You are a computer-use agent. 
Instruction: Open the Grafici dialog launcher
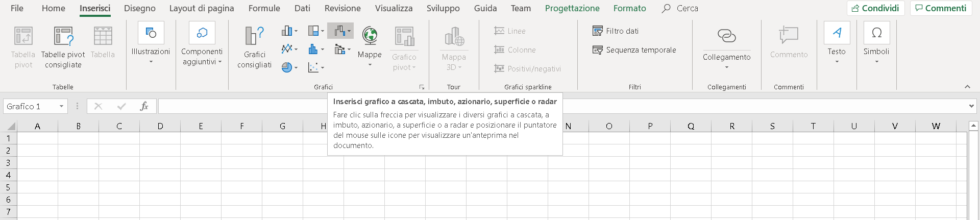pyautogui.click(x=422, y=87)
